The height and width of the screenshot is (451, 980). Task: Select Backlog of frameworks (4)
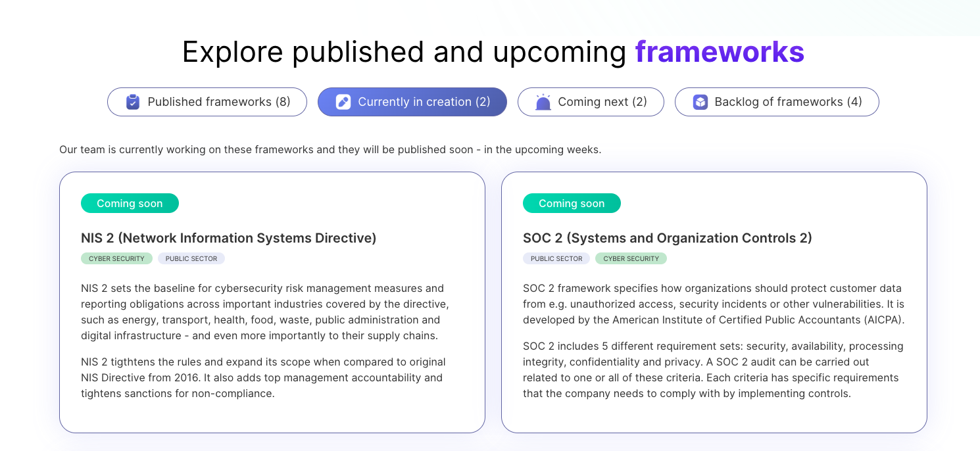777,102
